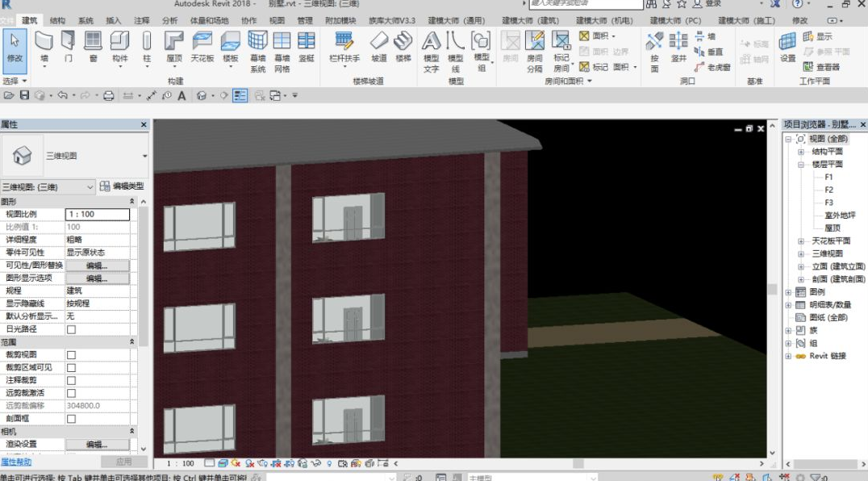Screen dimensions: 868x481
Task: Select the 坡道 ramp tool
Action: coord(378,47)
